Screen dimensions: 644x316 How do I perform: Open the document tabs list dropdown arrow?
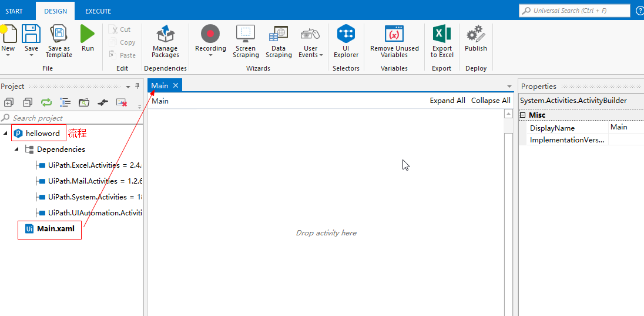coord(509,87)
